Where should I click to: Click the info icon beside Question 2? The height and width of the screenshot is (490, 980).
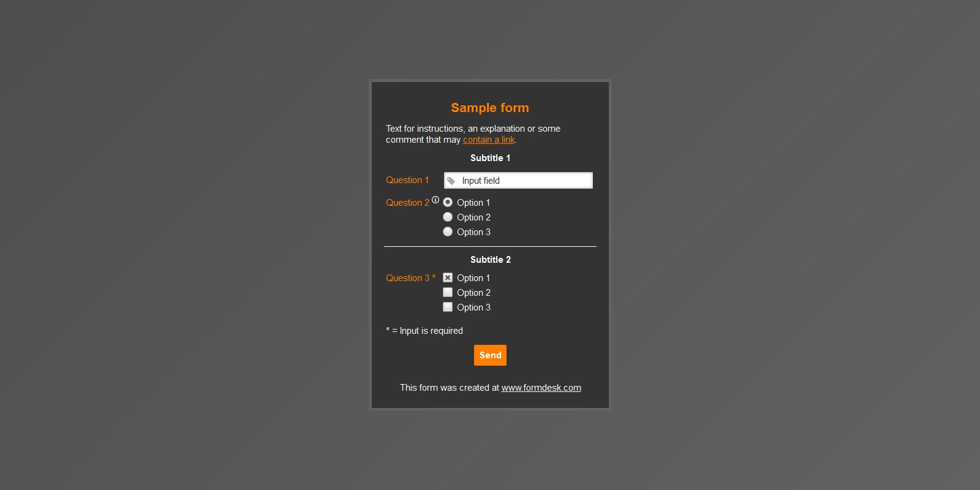point(435,200)
